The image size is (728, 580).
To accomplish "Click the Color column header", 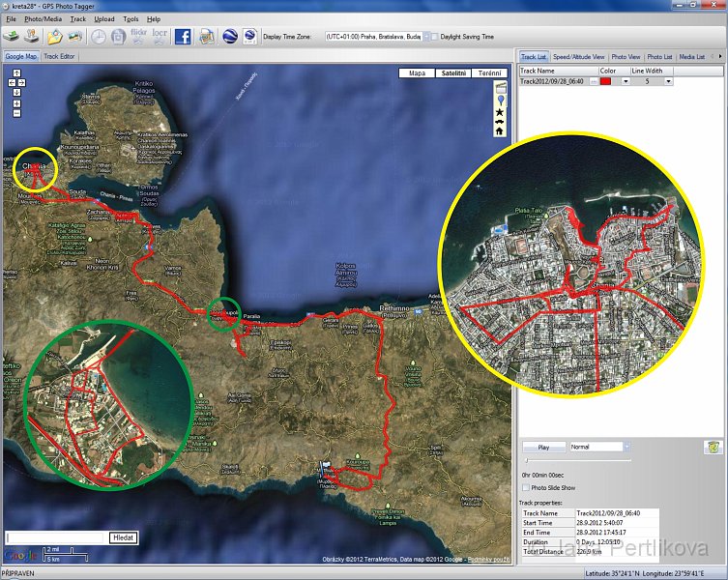I will tap(614, 71).
